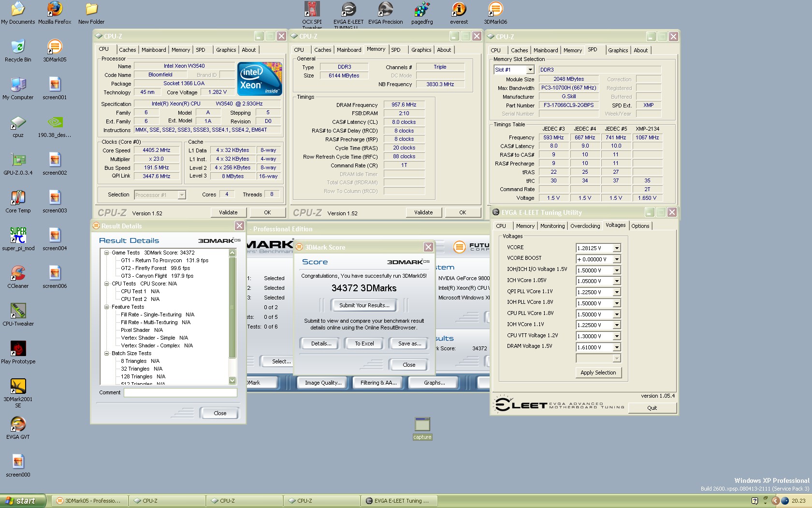Launch 3DMark2001 SE desktop shortcut
The image size is (812, 508).
[18, 393]
